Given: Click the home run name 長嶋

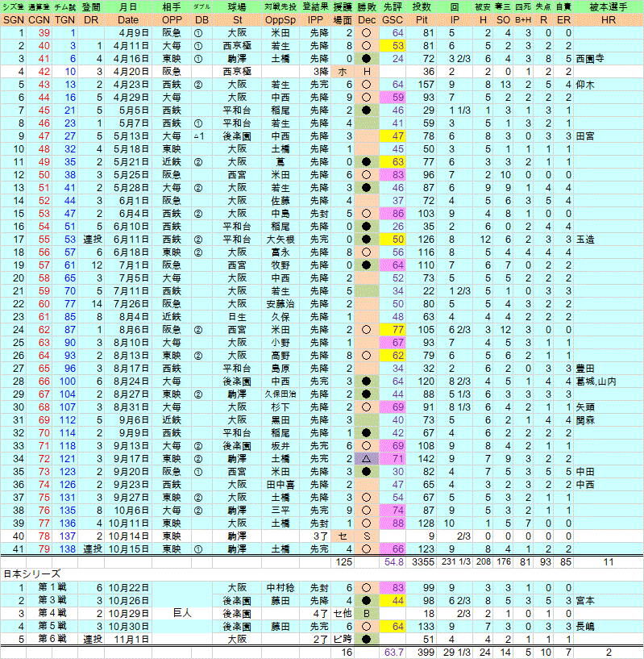Looking at the screenshot, I should click(x=585, y=627).
